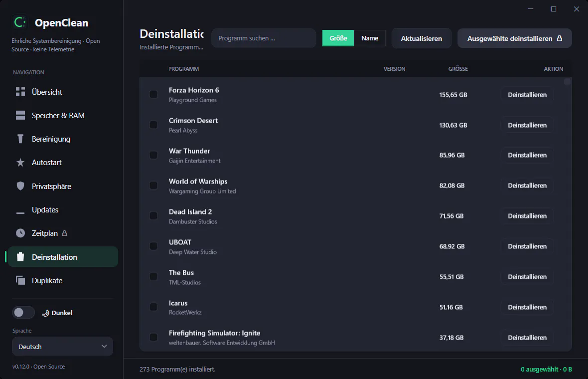
Task: Click the Programm suchen search field
Action: [264, 38]
